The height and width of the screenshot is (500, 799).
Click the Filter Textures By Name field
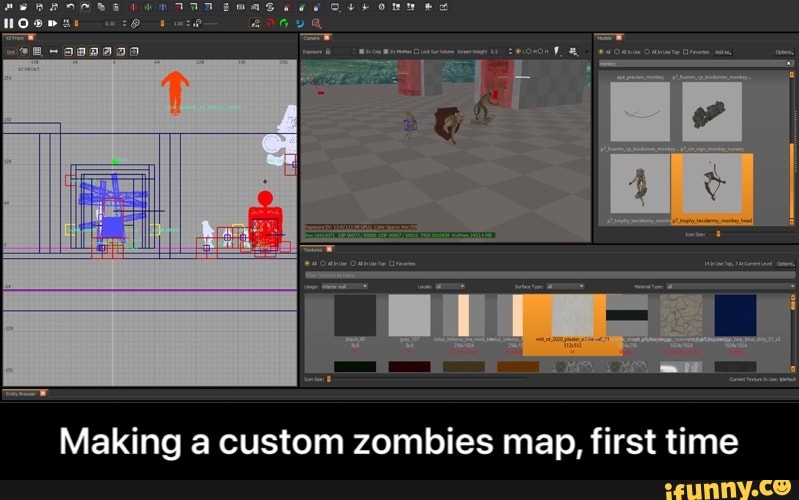pos(549,275)
